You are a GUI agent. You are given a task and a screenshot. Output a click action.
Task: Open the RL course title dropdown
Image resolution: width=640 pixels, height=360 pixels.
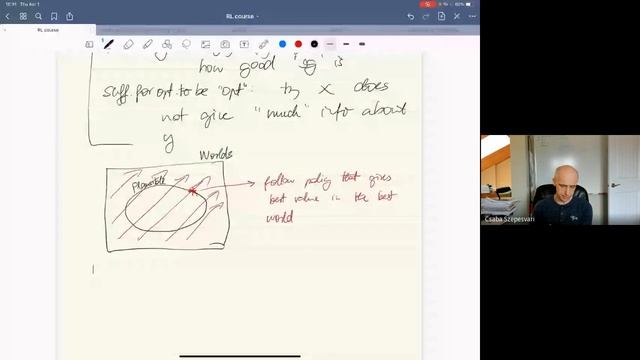242,16
